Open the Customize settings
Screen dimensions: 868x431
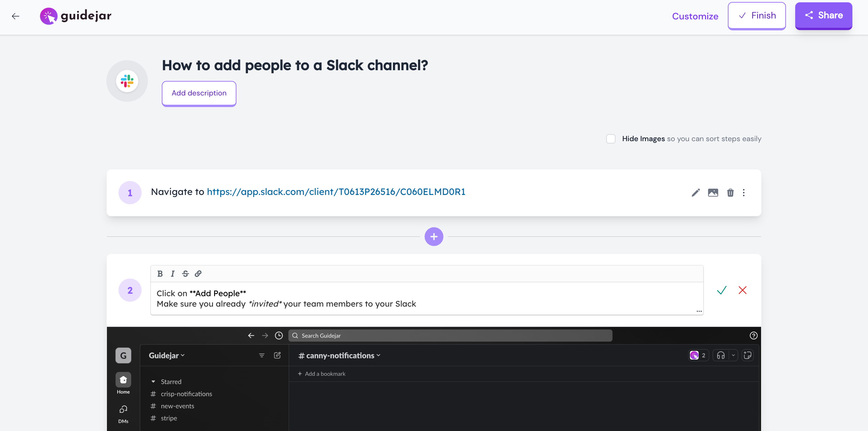pyautogui.click(x=695, y=16)
